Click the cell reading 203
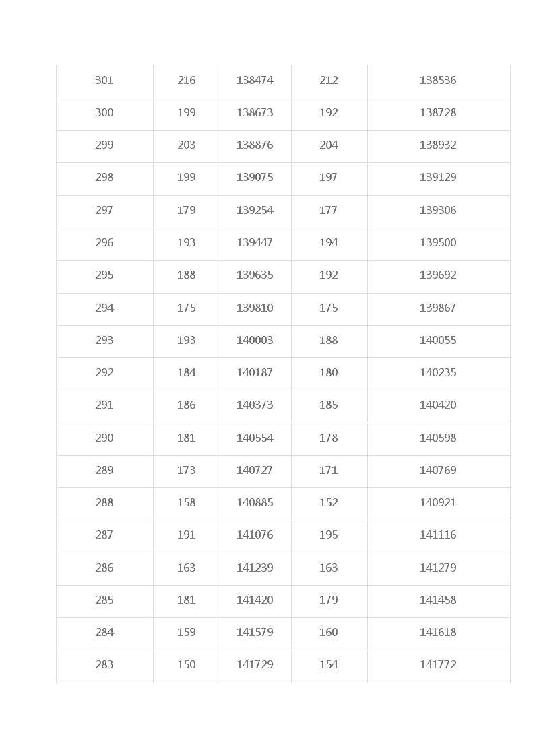This screenshot has width=535, height=756. coord(186,145)
